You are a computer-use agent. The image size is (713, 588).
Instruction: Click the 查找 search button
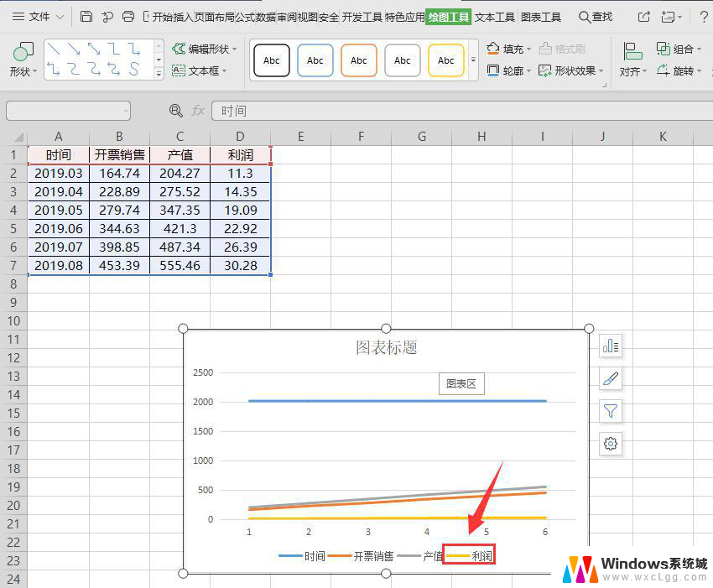pos(596,17)
